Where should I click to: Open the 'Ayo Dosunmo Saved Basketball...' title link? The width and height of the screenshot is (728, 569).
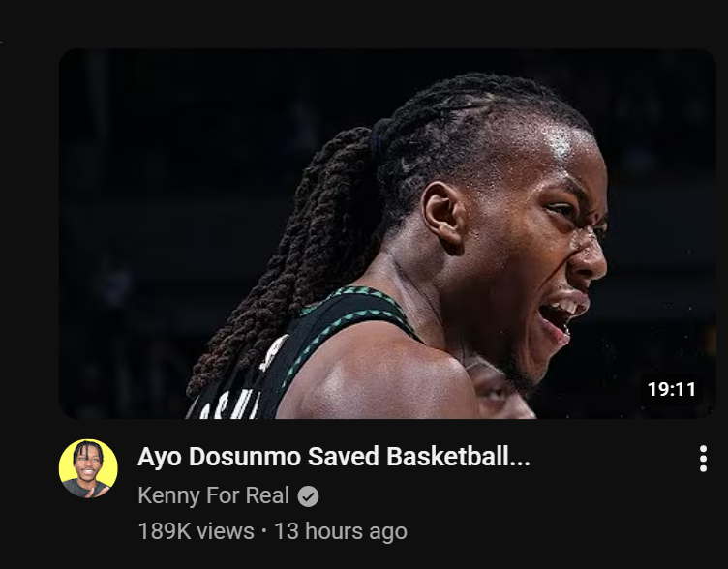click(334, 457)
